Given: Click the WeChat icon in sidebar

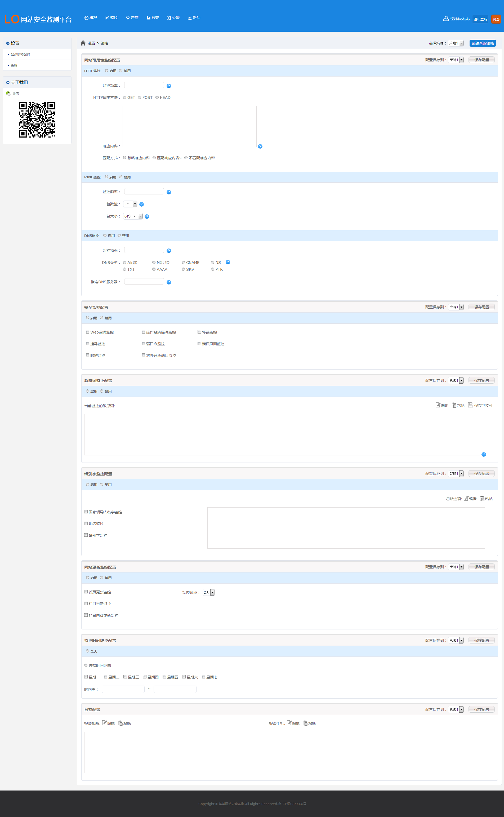Looking at the screenshot, I should (x=8, y=93).
